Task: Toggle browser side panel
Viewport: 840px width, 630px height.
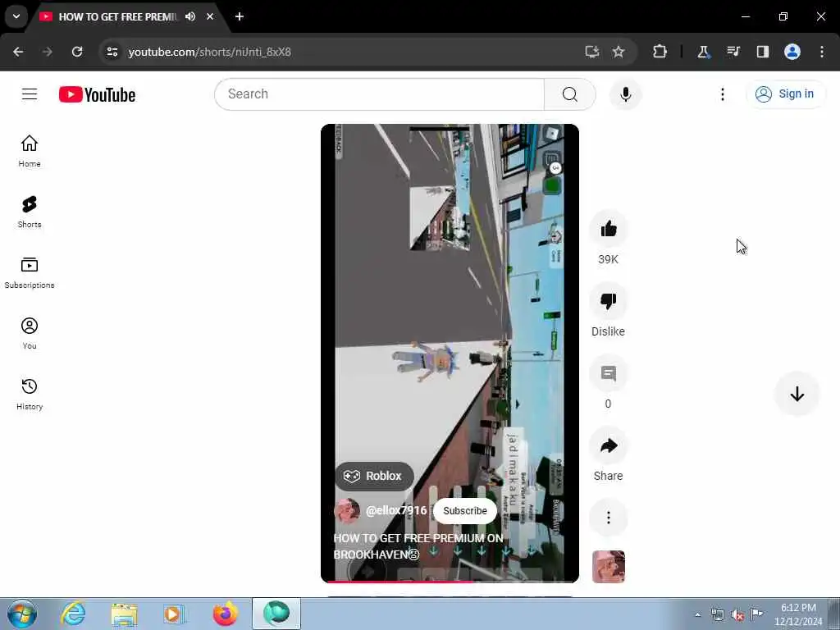Action: (x=762, y=52)
